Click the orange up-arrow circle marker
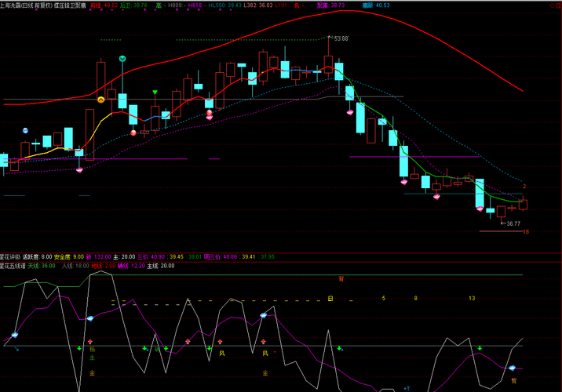562x392 pixels. [100, 100]
